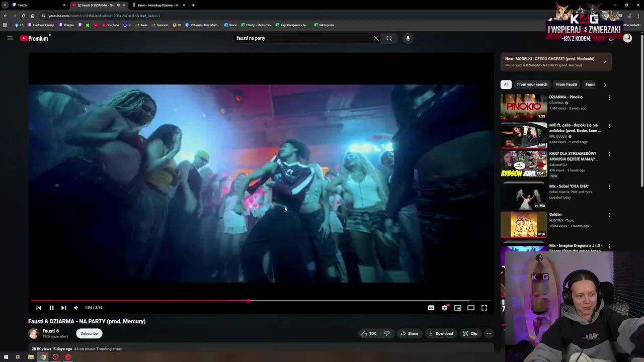Open KARY DLA STREAMERÓW video title
The height and width of the screenshot is (362, 644).
[574, 156]
